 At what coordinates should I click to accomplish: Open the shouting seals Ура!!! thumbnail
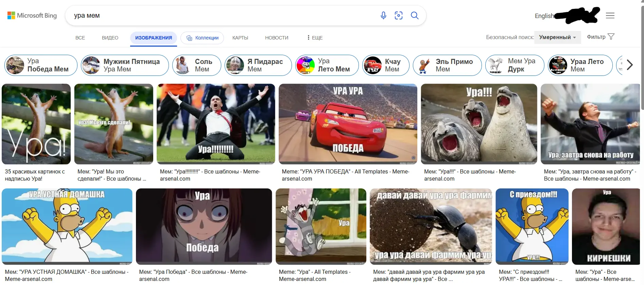point(479,124)
